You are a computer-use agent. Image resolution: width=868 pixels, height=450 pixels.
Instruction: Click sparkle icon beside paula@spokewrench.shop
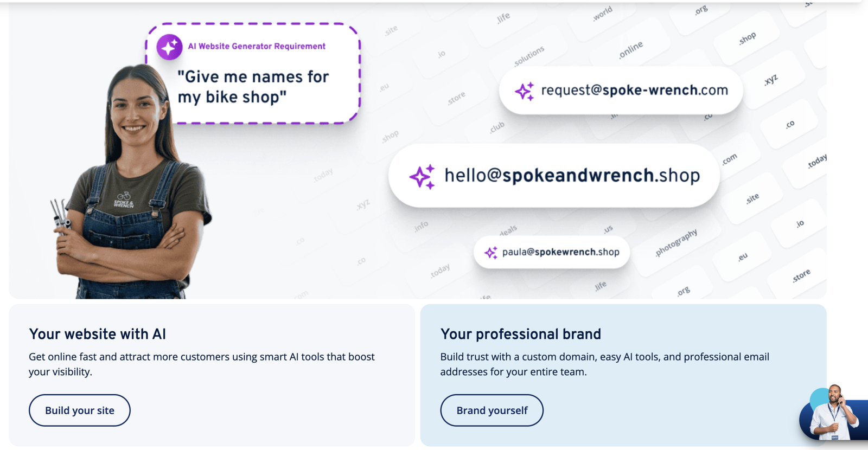pyautogui.click(x=491, y=253)
